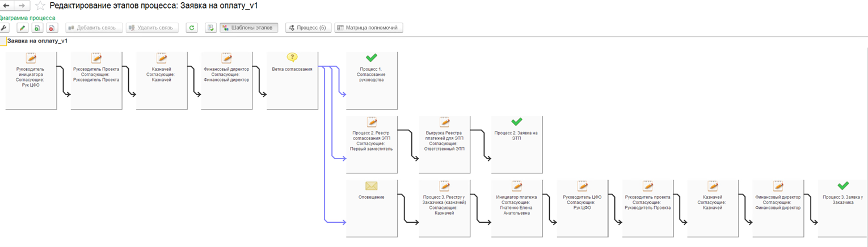Select the Ветка согласования condition stage
Viewport: 868px width, 247px height.
tap(292, 79)
